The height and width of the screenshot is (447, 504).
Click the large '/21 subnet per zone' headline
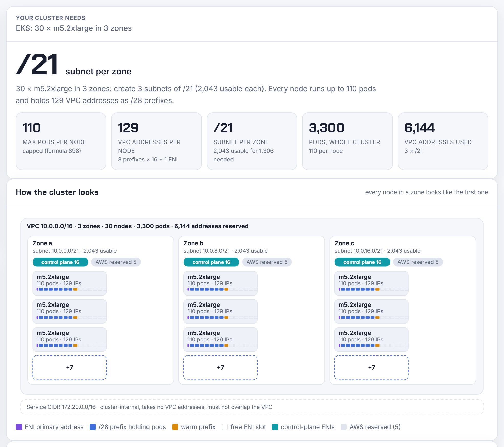(74, 65)
